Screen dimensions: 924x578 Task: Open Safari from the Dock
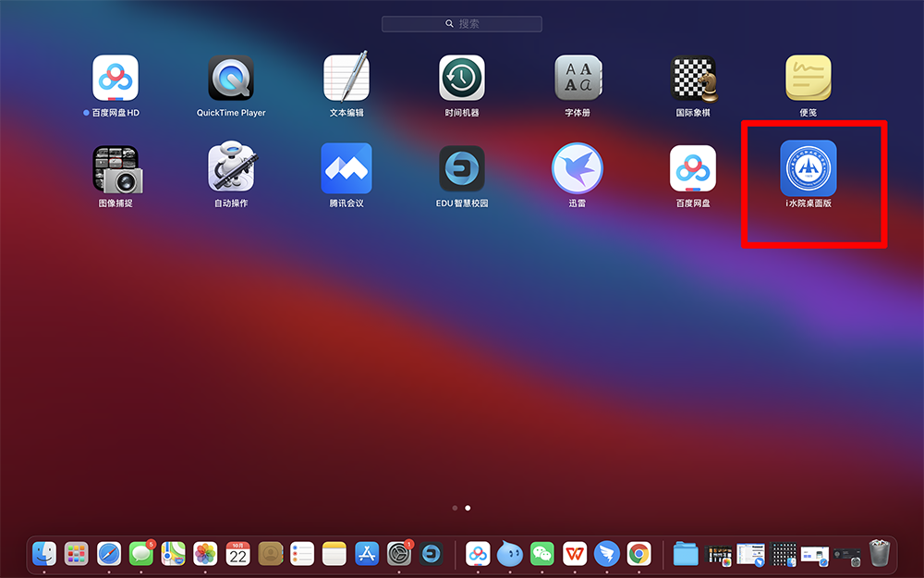point(109,554)
